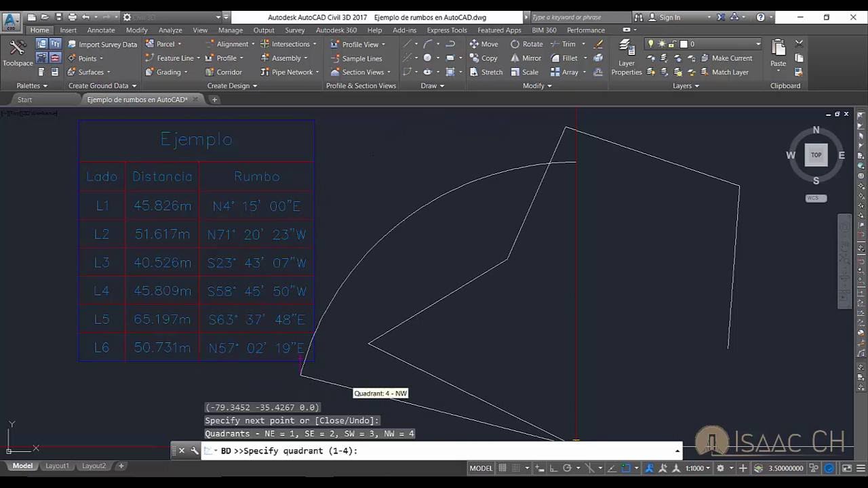
Task: Click the command history expand arrow
Action: pyautogui.click(x=677, y=451)
